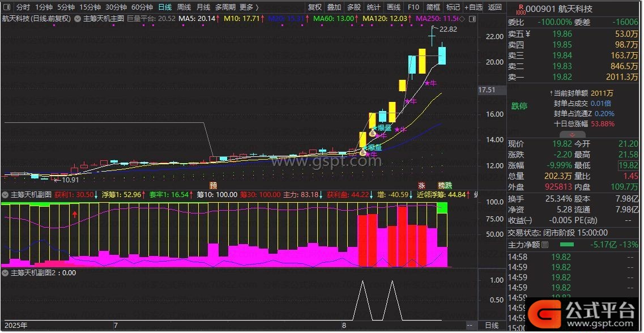The height and width of the screenshot is (333, 644).
Task: Open the 主筹天机副图2 indicator dropdown arrow
Action: [5, 272]
